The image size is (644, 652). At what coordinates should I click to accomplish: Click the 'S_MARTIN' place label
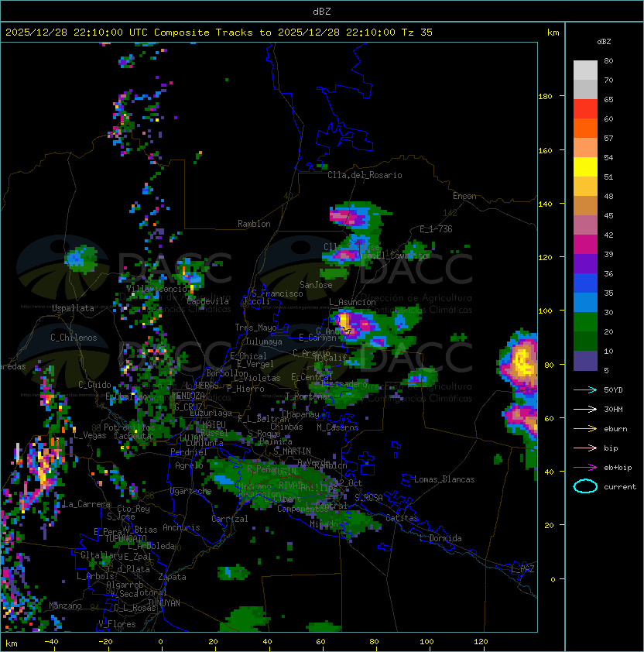(x=293, y=451)
